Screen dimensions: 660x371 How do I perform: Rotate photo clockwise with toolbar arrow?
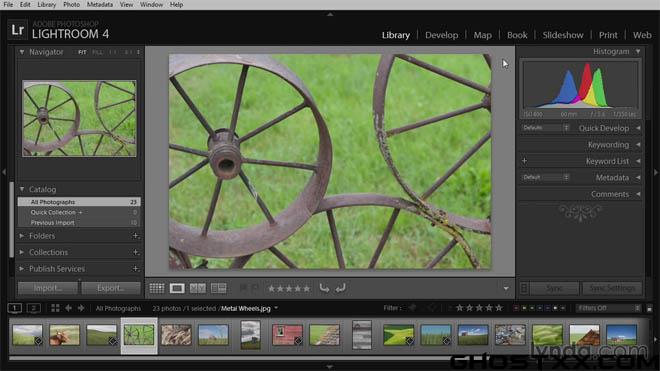tap(341, 288)
